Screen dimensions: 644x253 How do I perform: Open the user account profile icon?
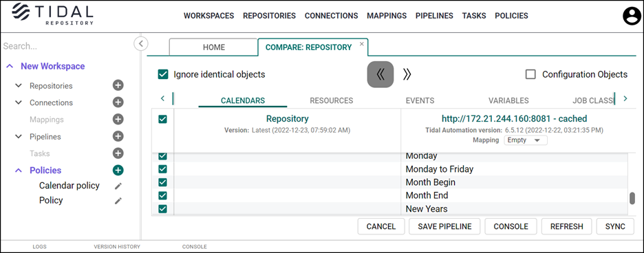click(632, 16)
